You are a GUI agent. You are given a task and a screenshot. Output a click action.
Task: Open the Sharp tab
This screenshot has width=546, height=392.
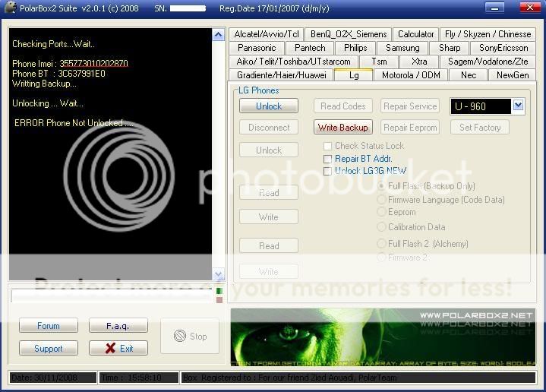coord(450,48)
